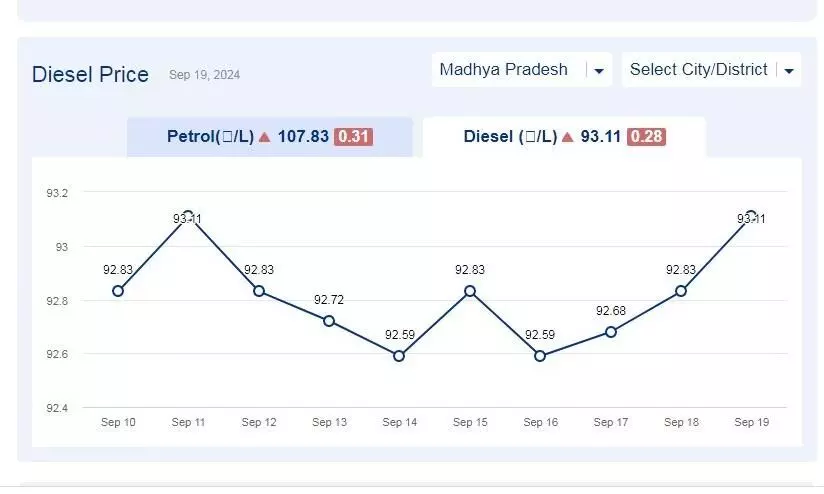Click the Sep 19 data point

(x=751, y=216)
